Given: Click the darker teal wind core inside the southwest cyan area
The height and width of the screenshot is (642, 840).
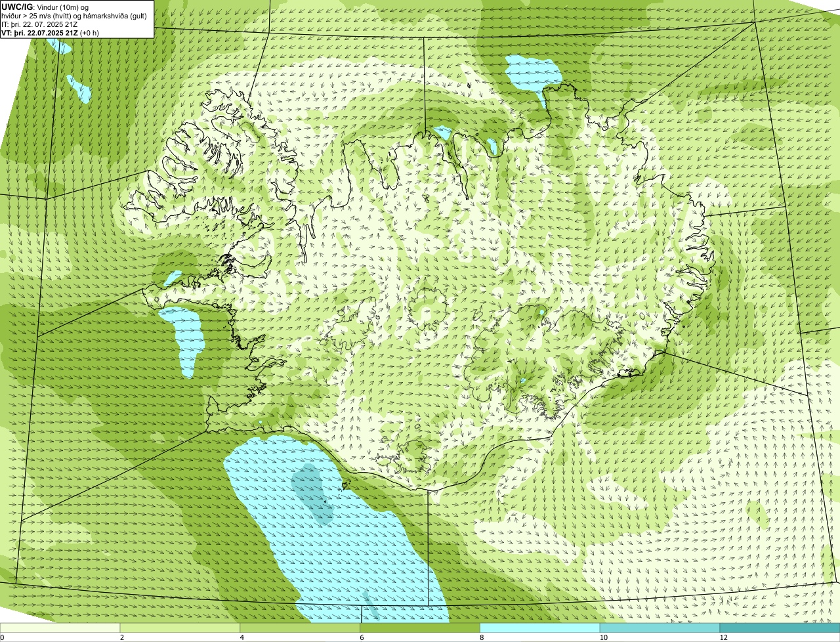Looking at the screenshot, I should 313,494.
